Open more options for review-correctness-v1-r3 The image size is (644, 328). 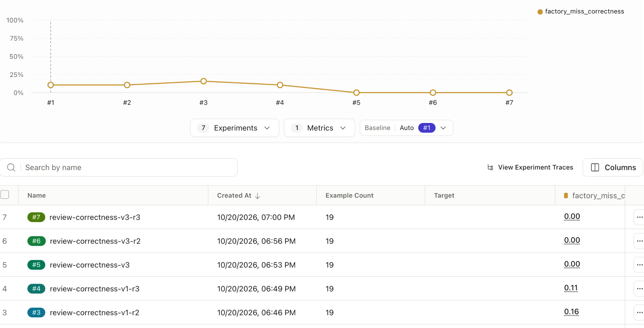[x=639, y=289]
